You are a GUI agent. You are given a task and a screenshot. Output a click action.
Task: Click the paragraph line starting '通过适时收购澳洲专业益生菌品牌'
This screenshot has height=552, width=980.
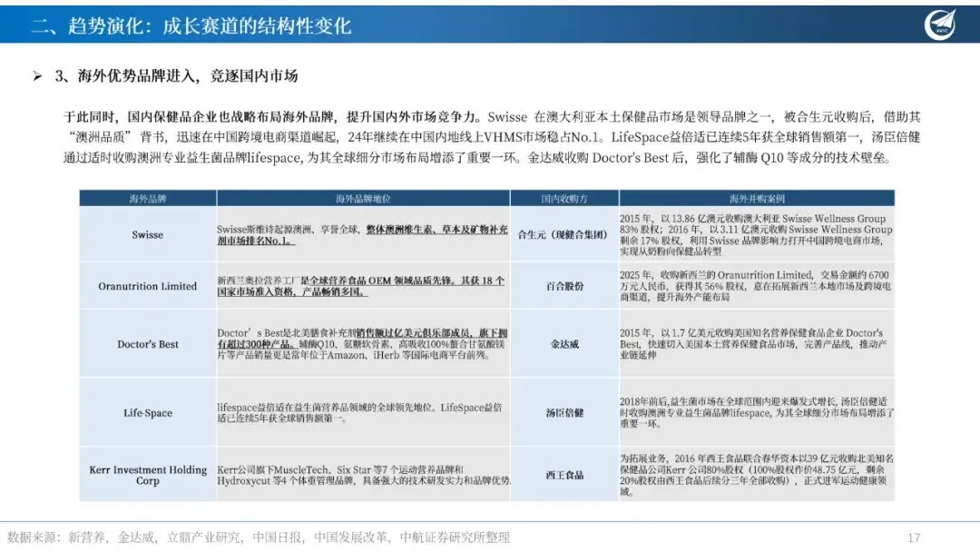pos(477,158)
